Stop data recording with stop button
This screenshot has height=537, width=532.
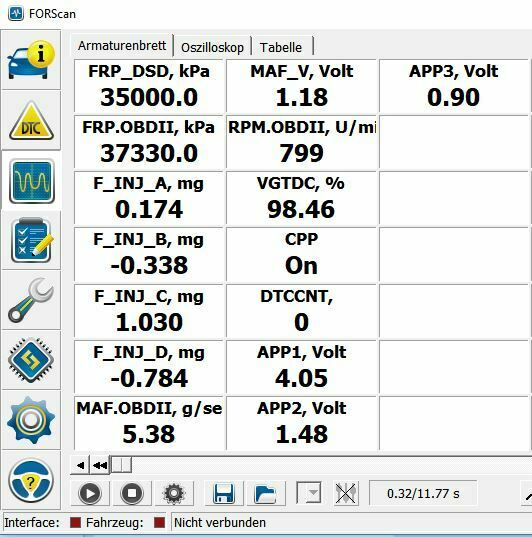[132, 493]
